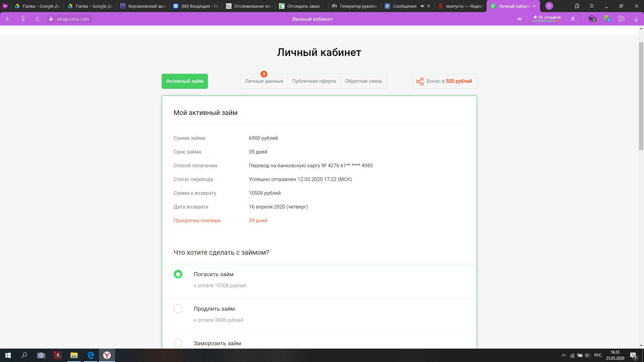Switch to the Генератор рукописного tab

coord(355,6)
